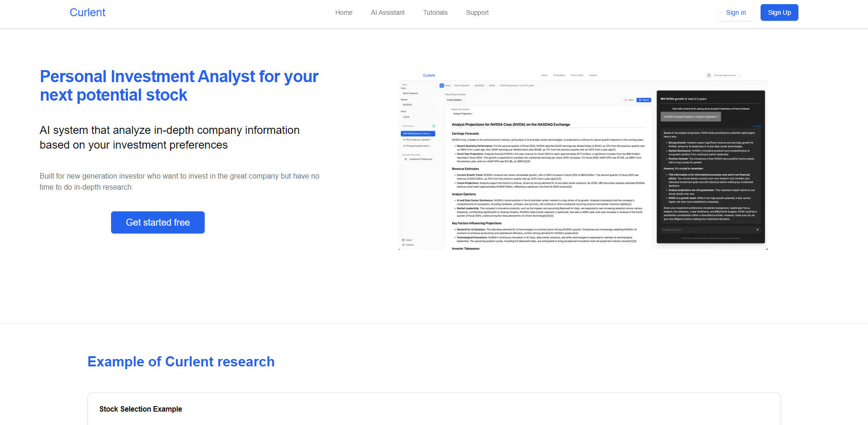Expand the NASDAQ market dropdown in preview
Screen dimensions: 868x425
click(x=417, y=105)
